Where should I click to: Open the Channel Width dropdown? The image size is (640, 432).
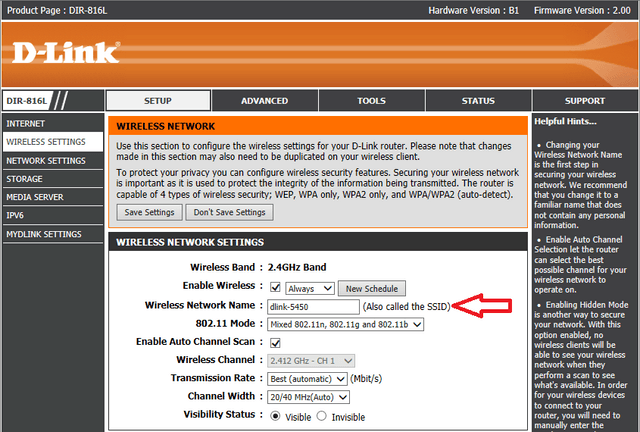(308, 397)
